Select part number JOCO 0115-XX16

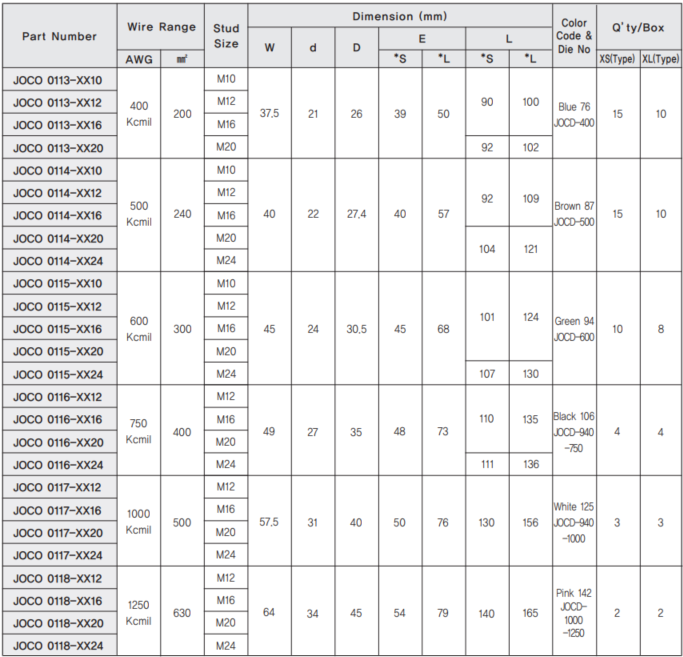point(60,329)
